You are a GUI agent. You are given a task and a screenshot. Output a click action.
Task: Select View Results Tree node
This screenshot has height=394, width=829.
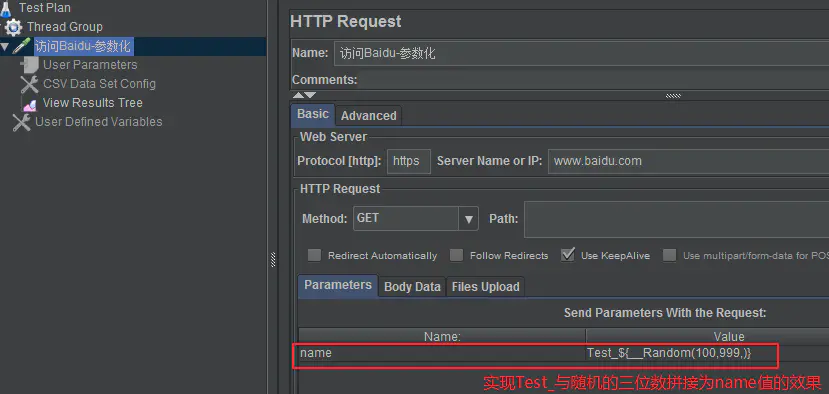[x=93, y=103]
